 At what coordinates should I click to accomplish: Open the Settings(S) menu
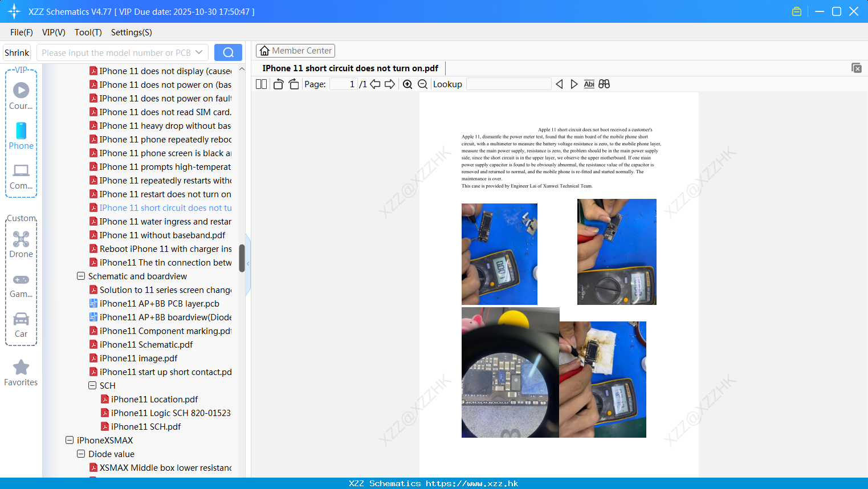click(x=132, y=32)
